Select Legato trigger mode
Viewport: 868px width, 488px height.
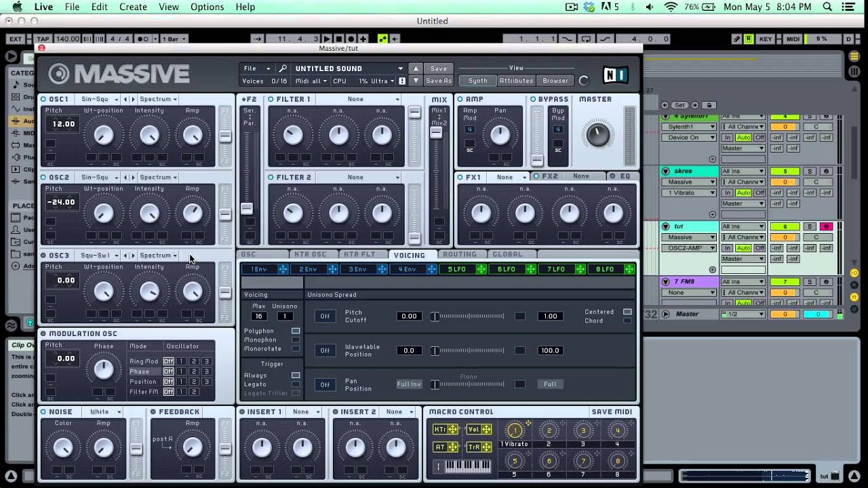click(x=296, y=384)
